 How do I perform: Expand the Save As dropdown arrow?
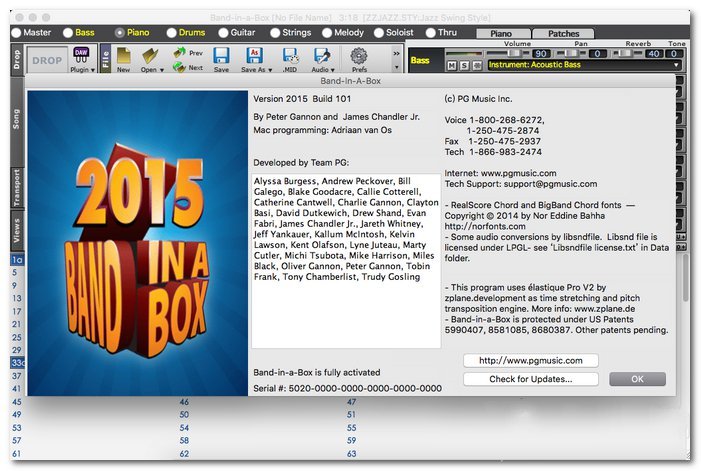pos(270,70)
